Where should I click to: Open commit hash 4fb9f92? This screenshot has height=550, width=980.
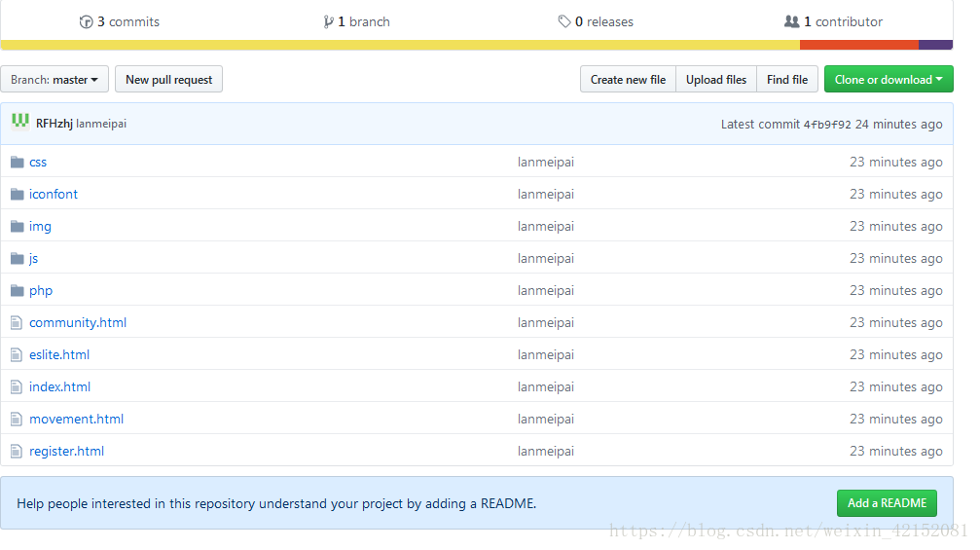click(827, 125)
